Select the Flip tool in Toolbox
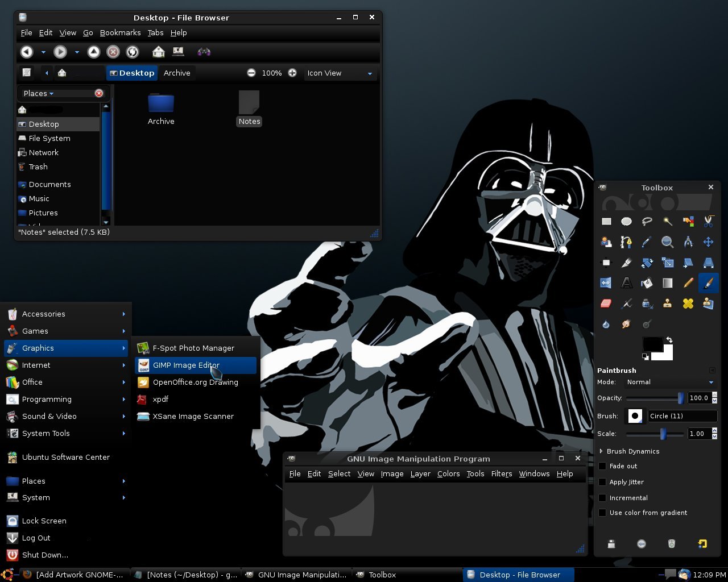 click(606, 283)
